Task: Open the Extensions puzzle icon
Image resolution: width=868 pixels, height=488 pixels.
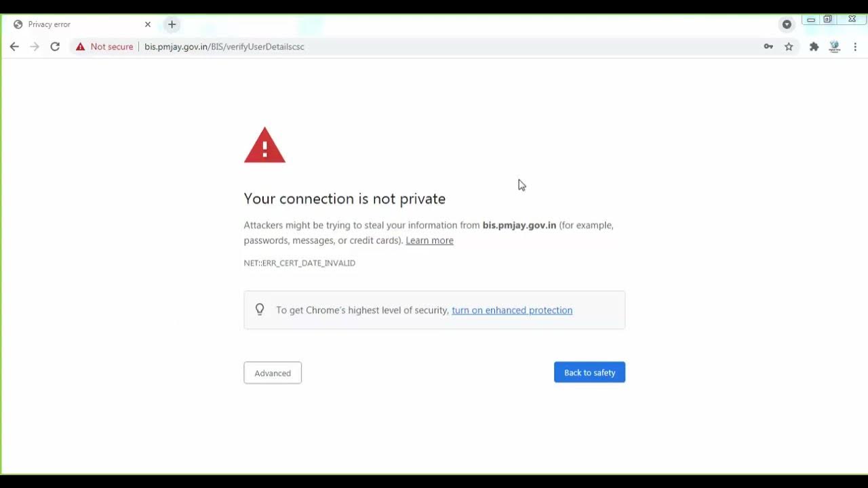Action: pos(814,47)
